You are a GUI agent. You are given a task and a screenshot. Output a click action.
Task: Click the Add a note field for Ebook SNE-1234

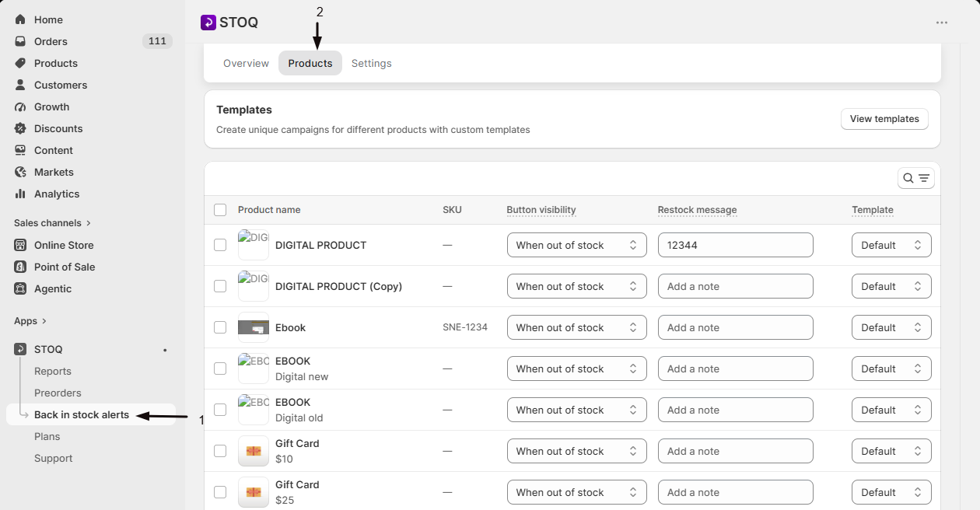pos(736,327)
